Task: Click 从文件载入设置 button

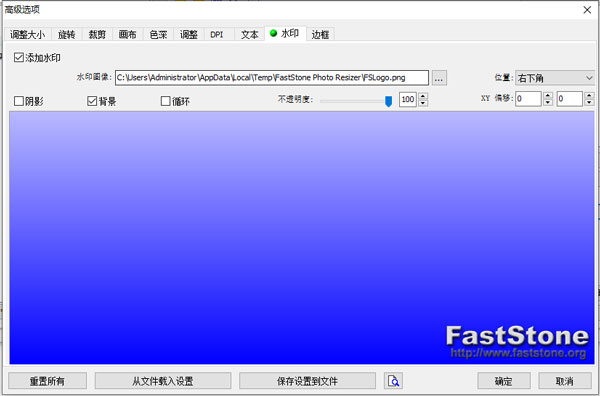Action: [163, 381]
